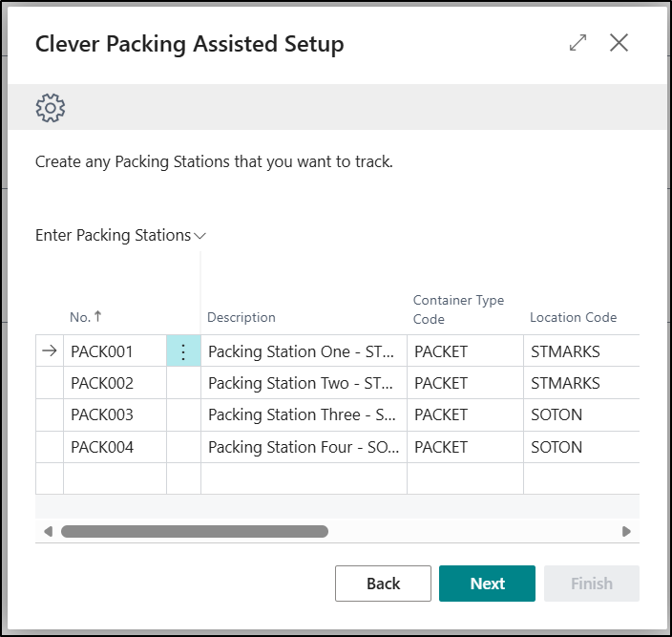672x637 pixels.
Task: Collapse the Enter Packing Stations section
Action: [x=120, y=236]
